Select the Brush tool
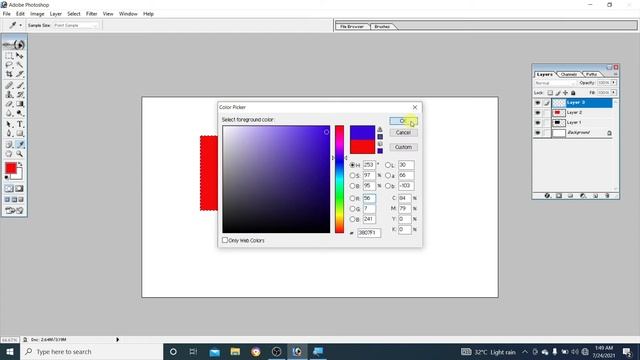 coord(20,85)
